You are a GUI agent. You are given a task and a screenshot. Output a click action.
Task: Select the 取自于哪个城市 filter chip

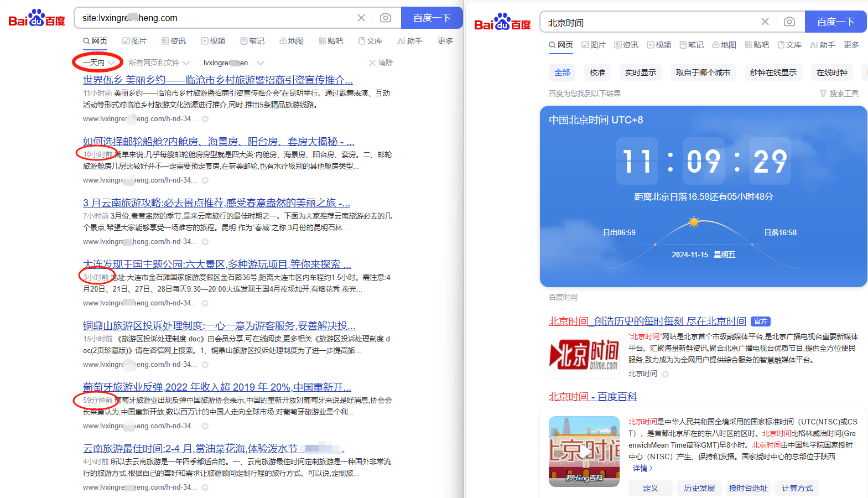pos(703,72)
